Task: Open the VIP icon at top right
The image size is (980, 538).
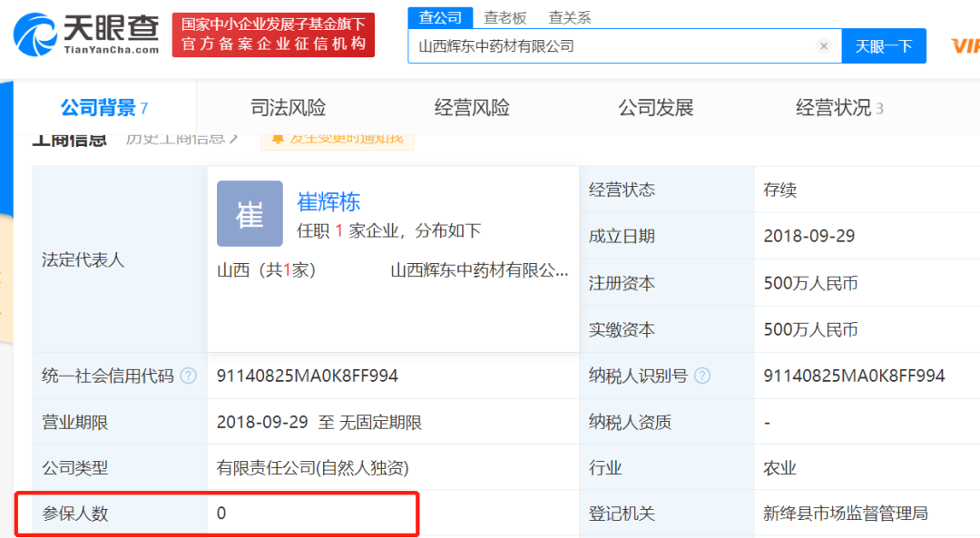Action: pyautogui.click(x=965, y=45)
